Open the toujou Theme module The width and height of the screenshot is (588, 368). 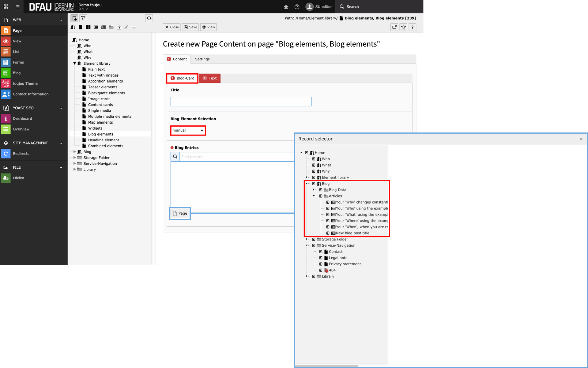(25, 83)
